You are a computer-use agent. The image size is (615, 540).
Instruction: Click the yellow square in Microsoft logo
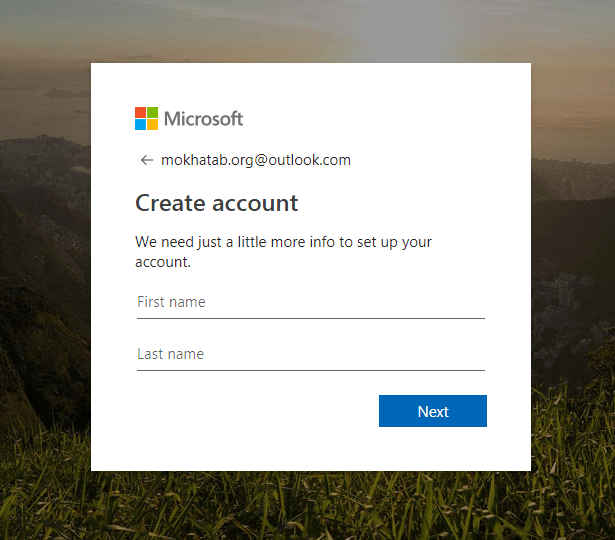(153, 124)
